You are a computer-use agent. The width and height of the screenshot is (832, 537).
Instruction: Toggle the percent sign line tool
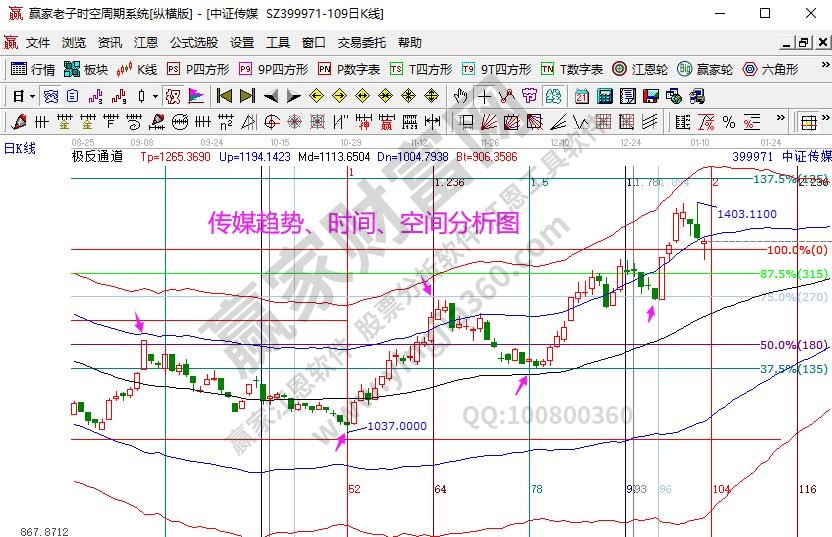[728, 122]
